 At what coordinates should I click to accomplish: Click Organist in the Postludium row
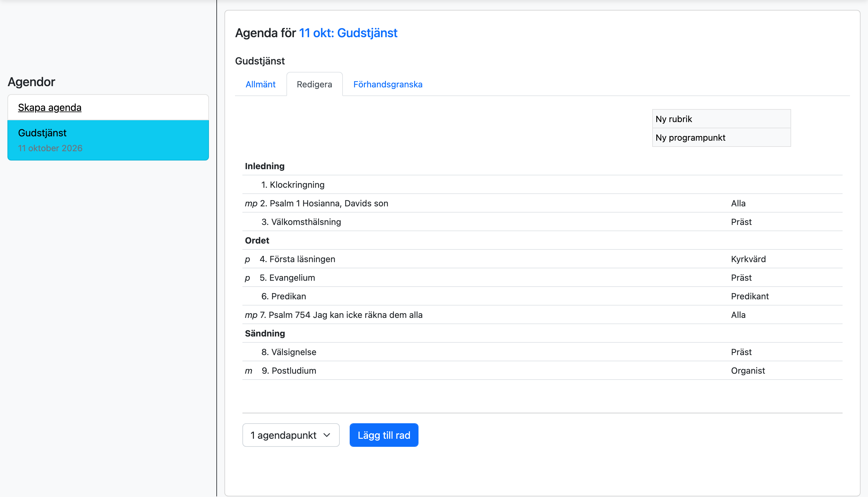[748, 371]
